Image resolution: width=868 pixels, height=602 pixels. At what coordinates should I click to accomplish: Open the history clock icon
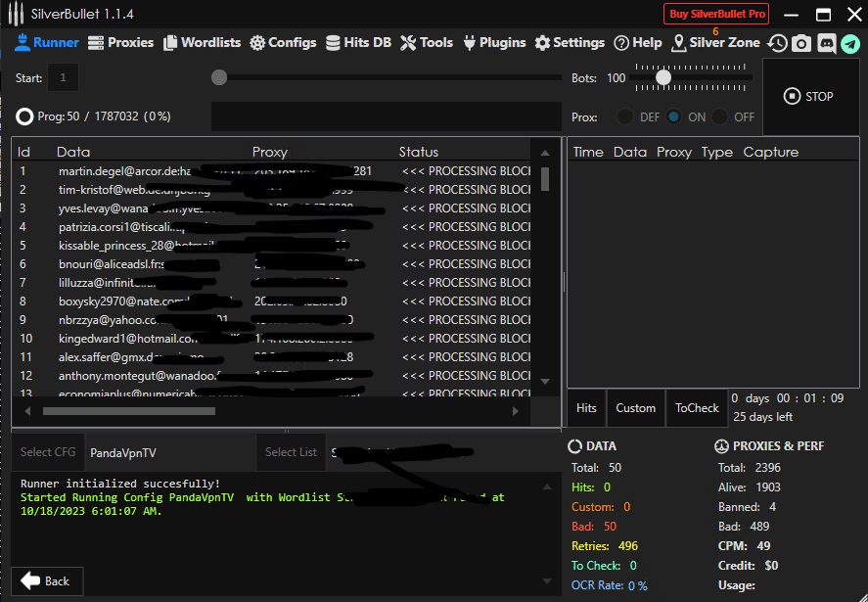point(778,43)
